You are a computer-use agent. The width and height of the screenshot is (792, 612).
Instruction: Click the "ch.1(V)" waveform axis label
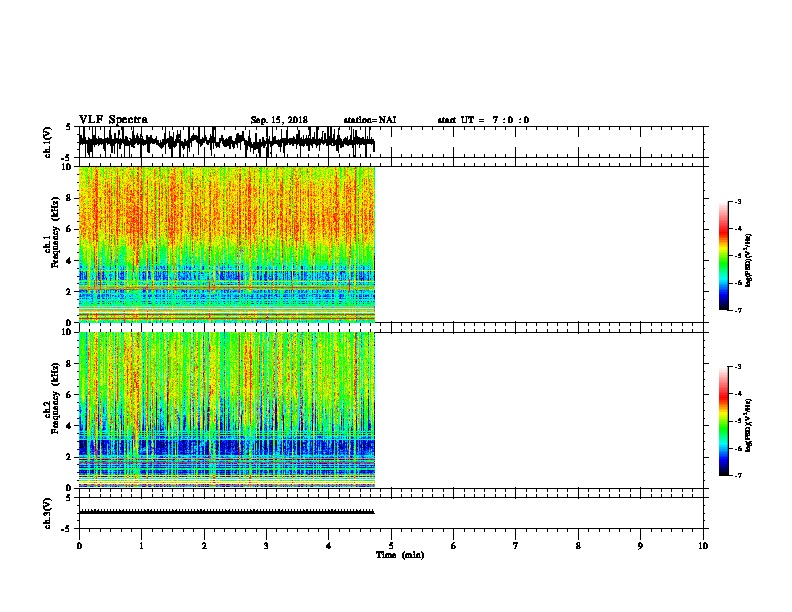(47, 142)
